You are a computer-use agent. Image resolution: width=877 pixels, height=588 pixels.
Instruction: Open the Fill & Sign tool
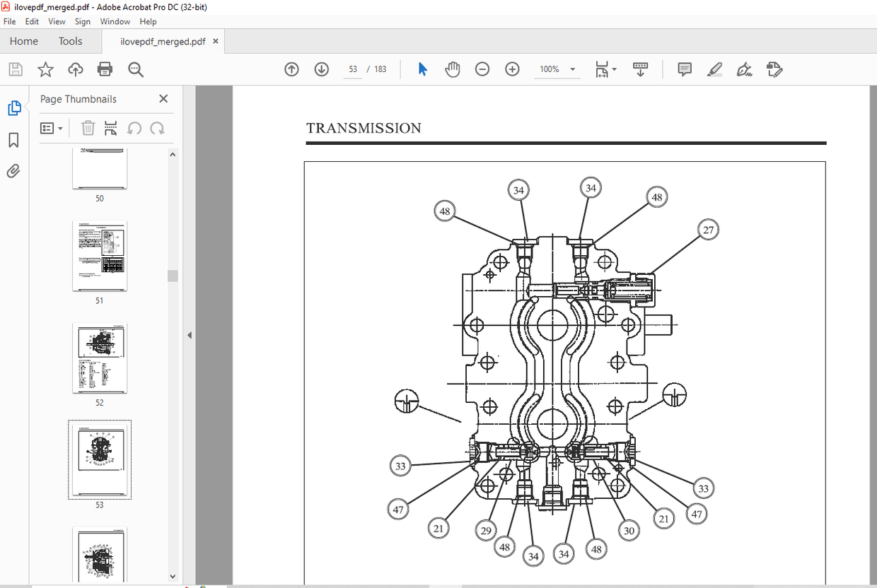(x=744, y=69)
